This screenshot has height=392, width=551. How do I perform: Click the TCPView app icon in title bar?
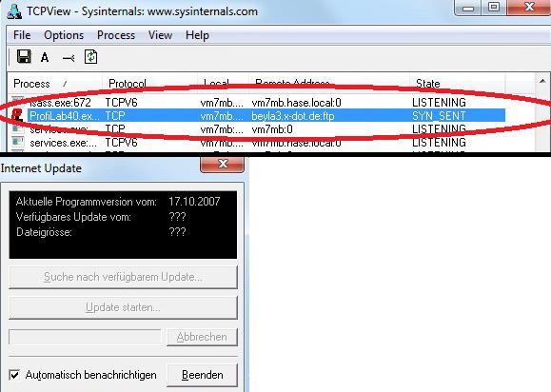click(14, 10)
